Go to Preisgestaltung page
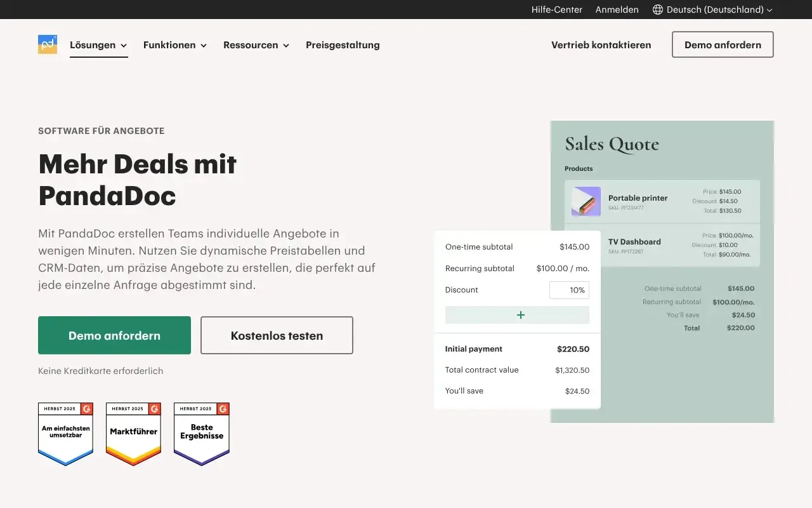Screen dimensions: 812x508 click(343, 45)
